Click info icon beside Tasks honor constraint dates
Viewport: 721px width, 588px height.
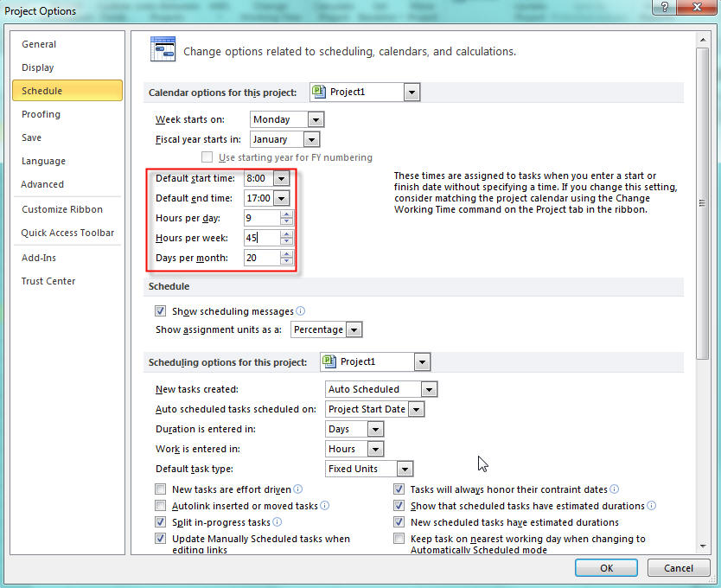(615, 489)
